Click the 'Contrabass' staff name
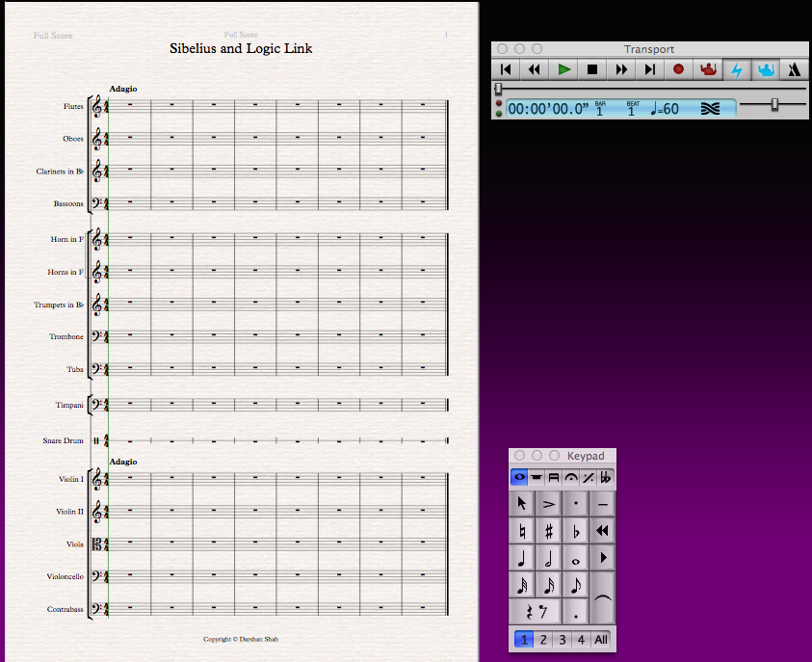Image resolution: width=812 pixels, height=662 pixels. point(65,609)
